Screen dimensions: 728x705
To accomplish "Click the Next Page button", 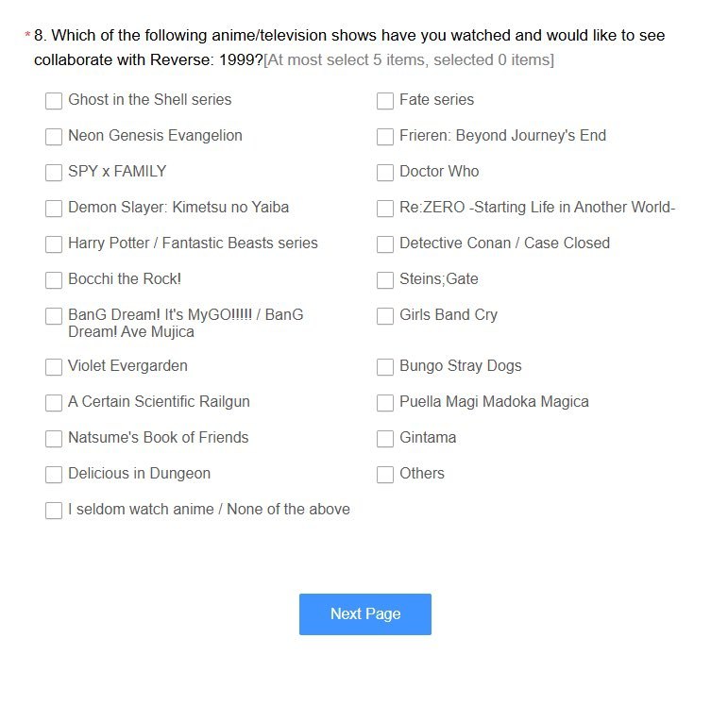I will pos(364,613).
